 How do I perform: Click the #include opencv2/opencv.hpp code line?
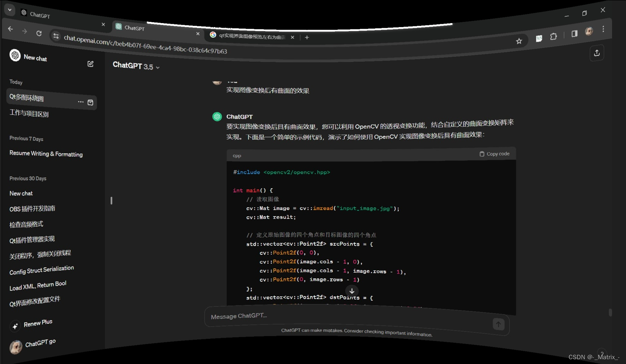click(282, 172)
